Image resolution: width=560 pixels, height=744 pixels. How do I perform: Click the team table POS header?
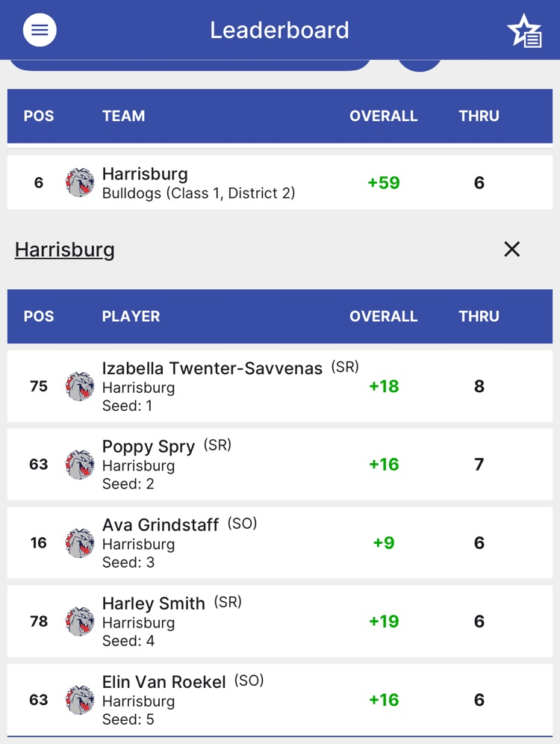[39, 116]
